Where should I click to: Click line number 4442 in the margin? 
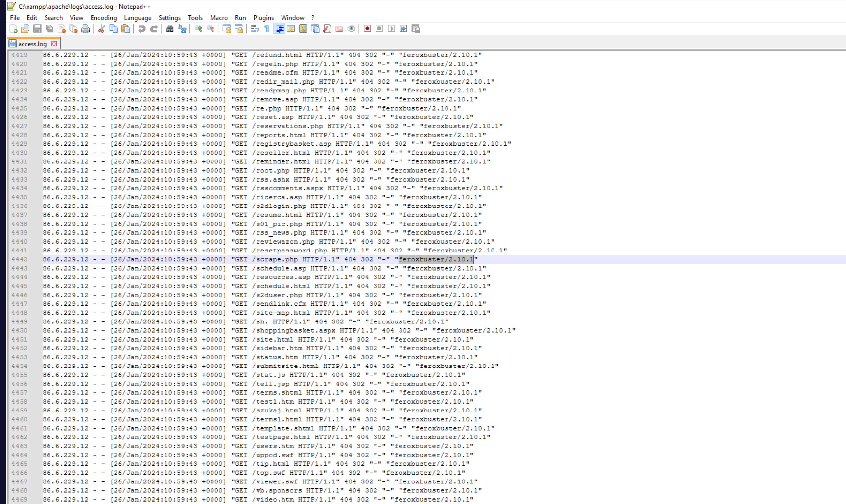pyautogui.click(x=20, y=259)
